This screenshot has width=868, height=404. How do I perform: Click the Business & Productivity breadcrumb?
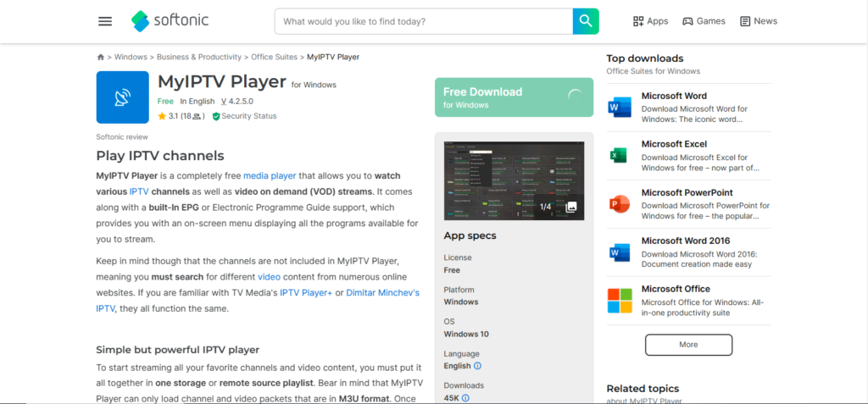tap(199, 57)
